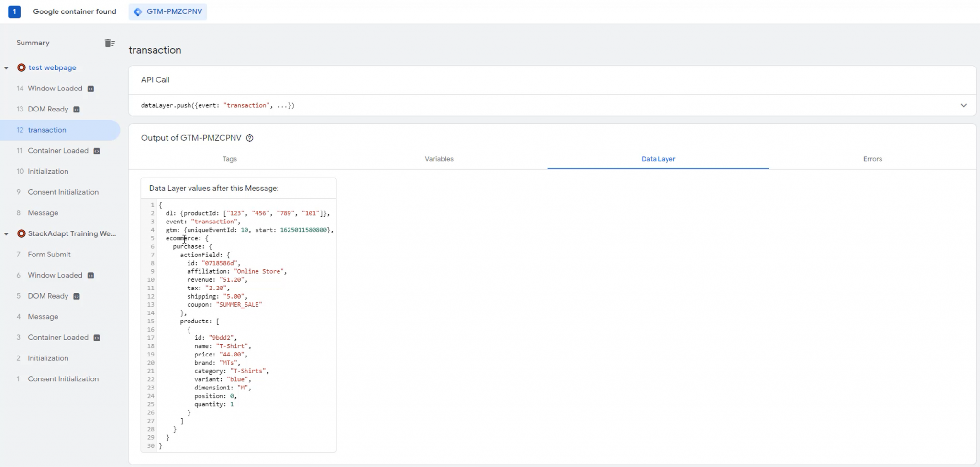Open the Errors tab

[872, 159]
